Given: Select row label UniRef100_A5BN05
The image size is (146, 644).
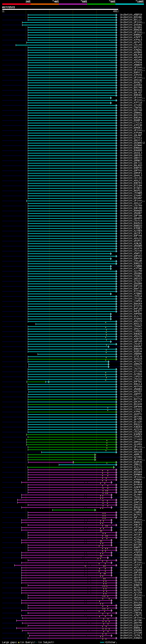Looking at the screenshot, I should pos(131,65).
